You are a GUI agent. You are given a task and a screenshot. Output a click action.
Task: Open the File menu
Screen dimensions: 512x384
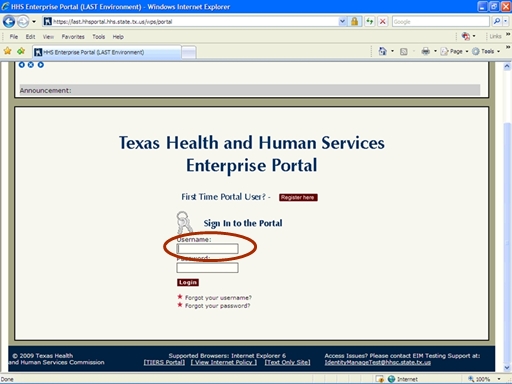(x=14, y=37)
